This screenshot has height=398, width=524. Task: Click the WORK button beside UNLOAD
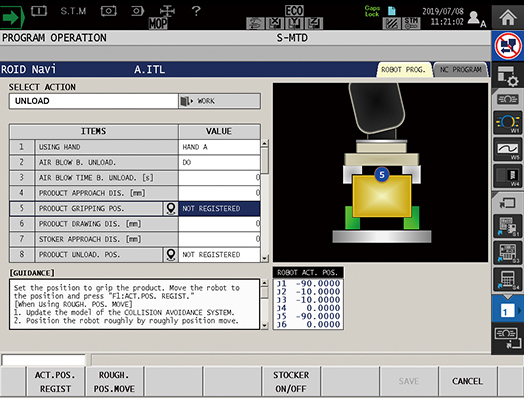tap(219, 101)
